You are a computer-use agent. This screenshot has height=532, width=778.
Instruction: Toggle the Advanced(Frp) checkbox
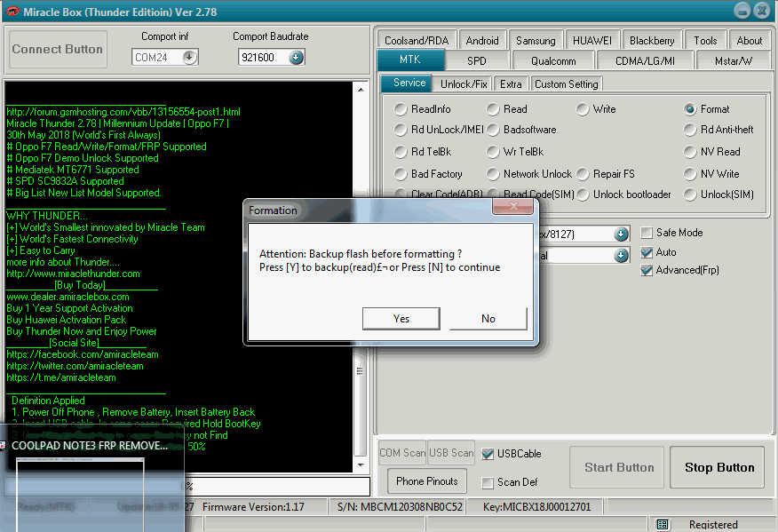pyautogui.click(x=647, y=271)
